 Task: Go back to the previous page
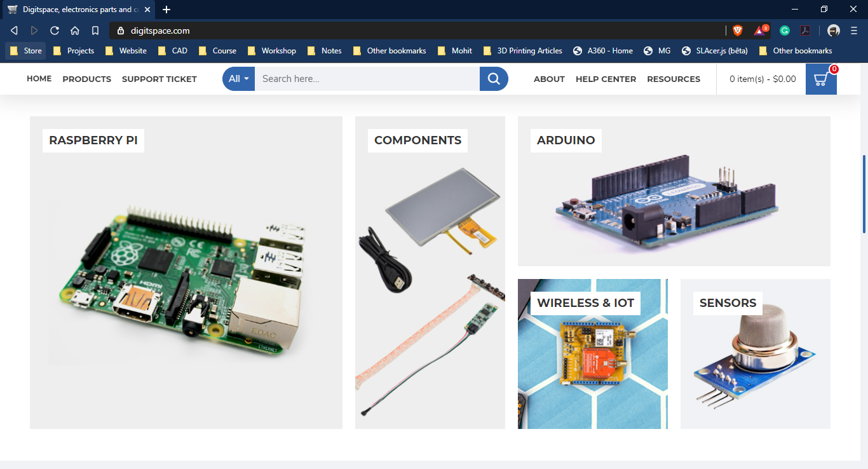point(14,31)
